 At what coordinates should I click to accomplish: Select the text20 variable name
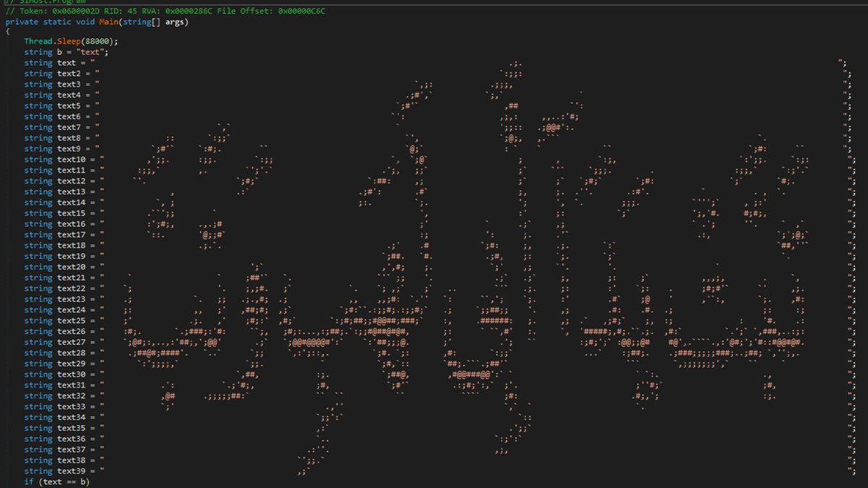[x=72, y=267]
